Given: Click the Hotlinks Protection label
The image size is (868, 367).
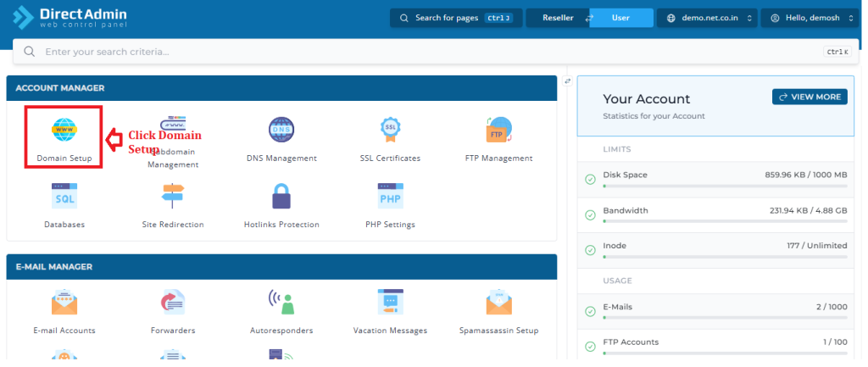Looking at the screenshot, I should (x=281, y=225).
